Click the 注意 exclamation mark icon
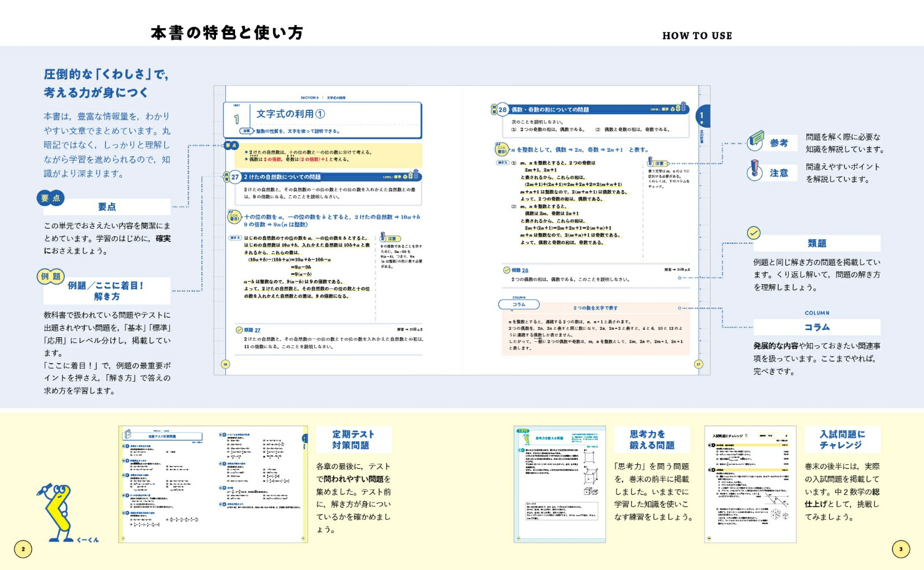 755,170
